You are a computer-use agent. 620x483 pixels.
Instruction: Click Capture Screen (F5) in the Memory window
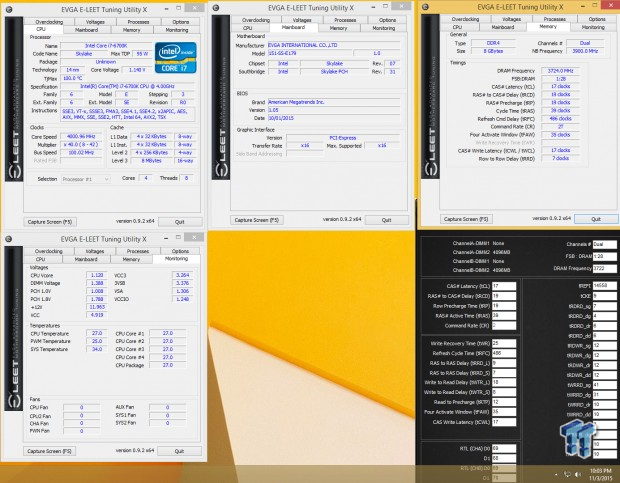[466, 219]
